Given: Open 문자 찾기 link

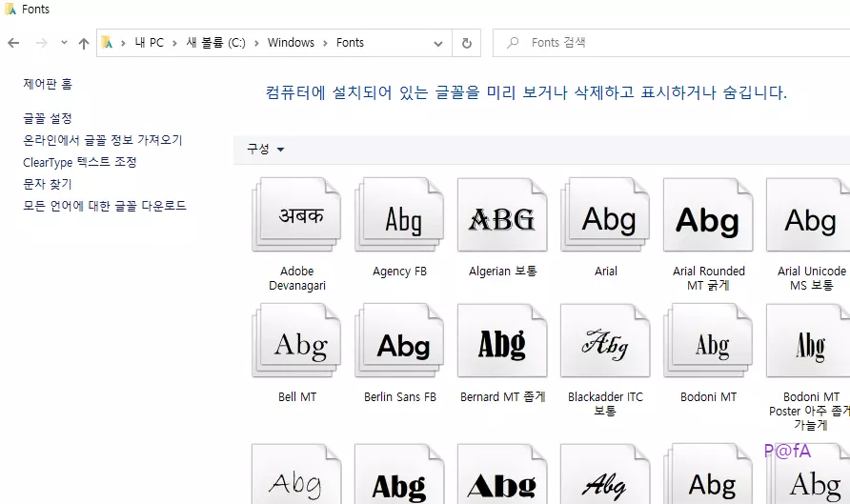Looking at the screenshot, I should point(48,184).
